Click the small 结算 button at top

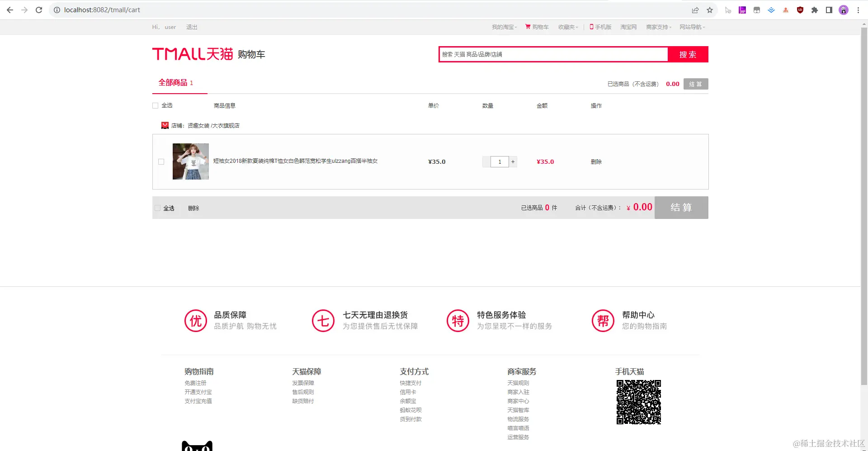(x=696, y=84)
